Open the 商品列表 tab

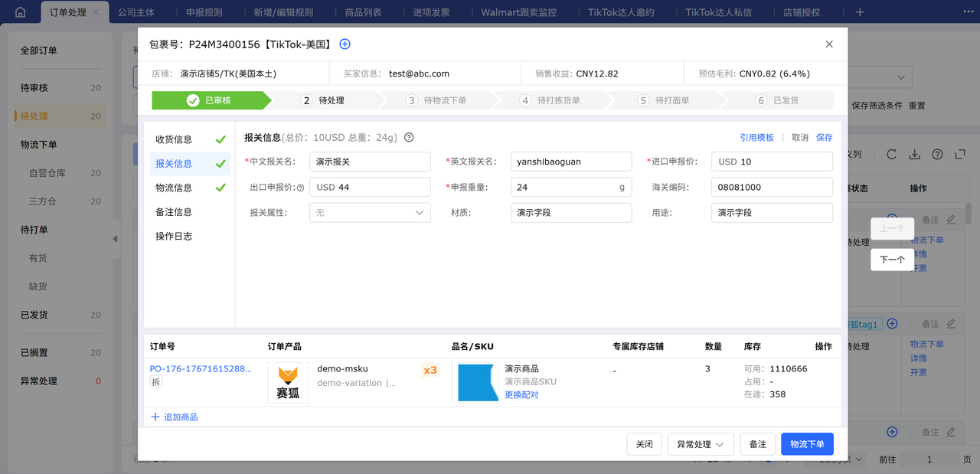coord(364,12)
